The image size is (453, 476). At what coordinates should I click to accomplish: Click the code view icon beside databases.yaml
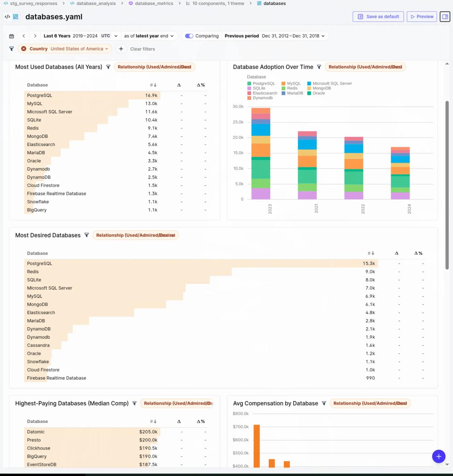pos(7,17)
